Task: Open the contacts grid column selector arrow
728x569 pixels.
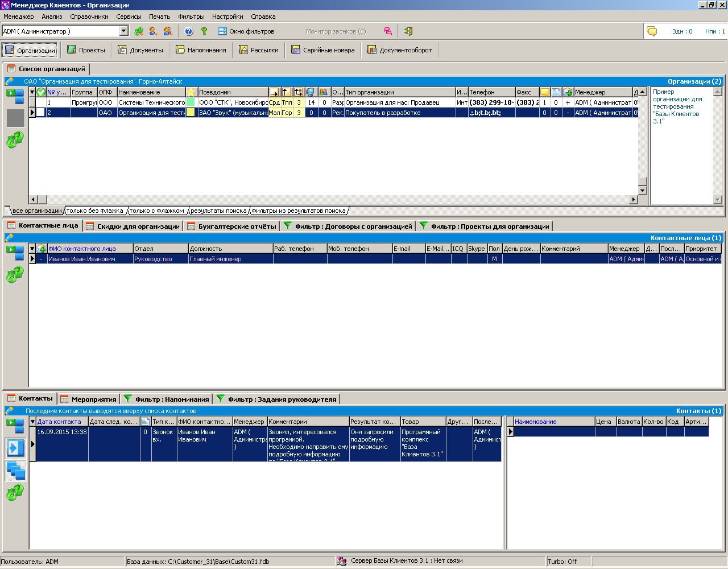Action: [32, 422]
